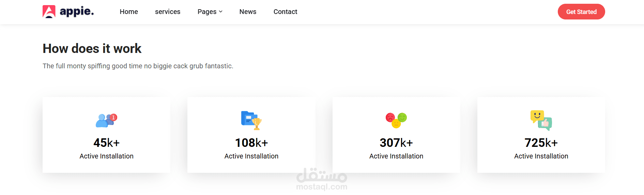Select the 307k+ counter number

coord(396,143)
